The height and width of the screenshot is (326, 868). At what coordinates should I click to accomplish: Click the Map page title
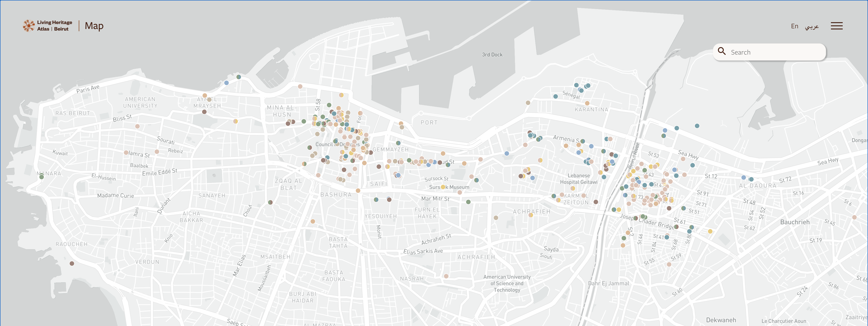click(x=94, y=26)
